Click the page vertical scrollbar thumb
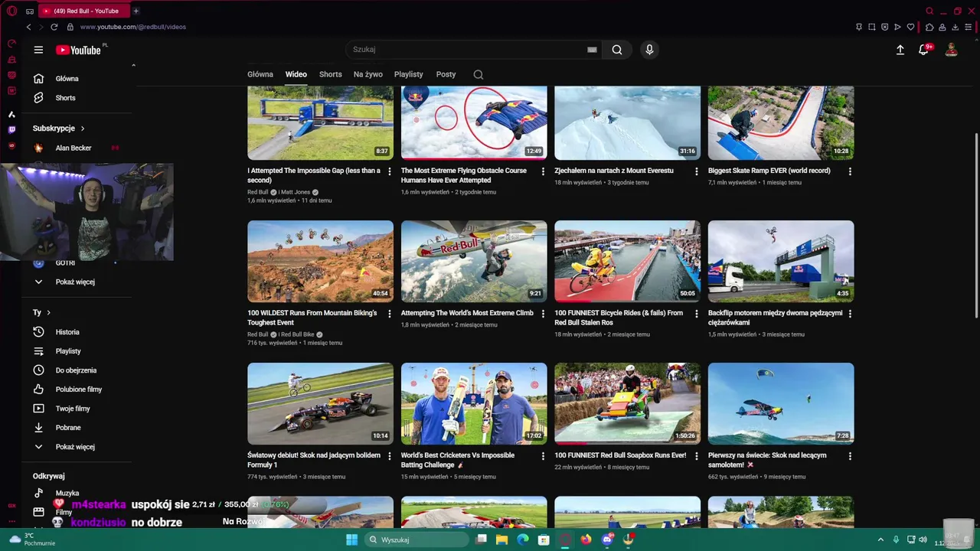980x551 pixels. click(976, 226)
